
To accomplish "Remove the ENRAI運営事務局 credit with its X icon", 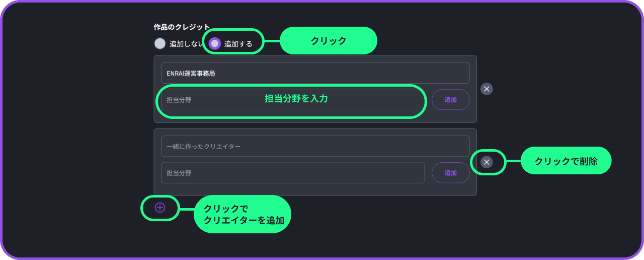I will click(486, 89).
